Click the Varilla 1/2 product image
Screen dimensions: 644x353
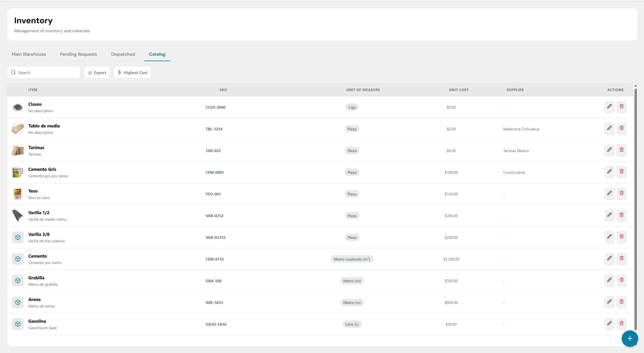click(18, 216)
